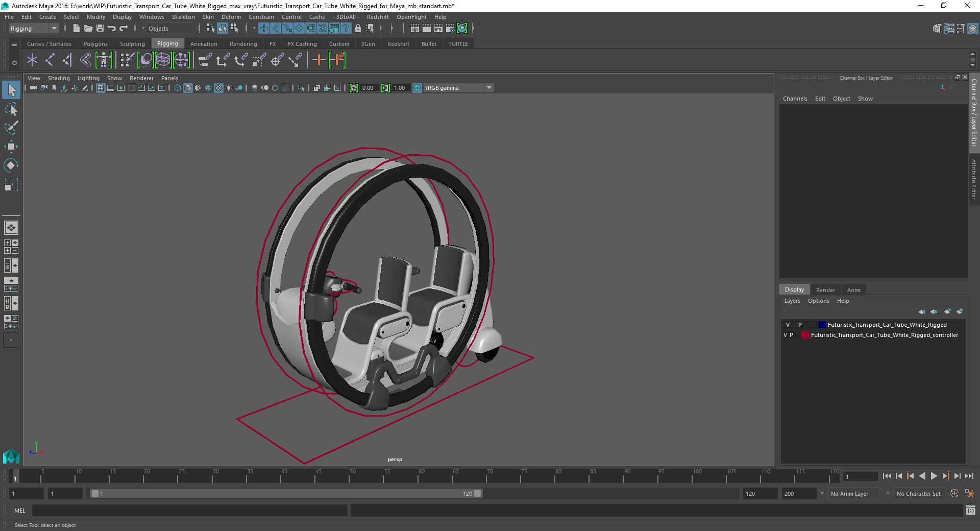Open the Render Settings clapboard icon

(450, 29)
